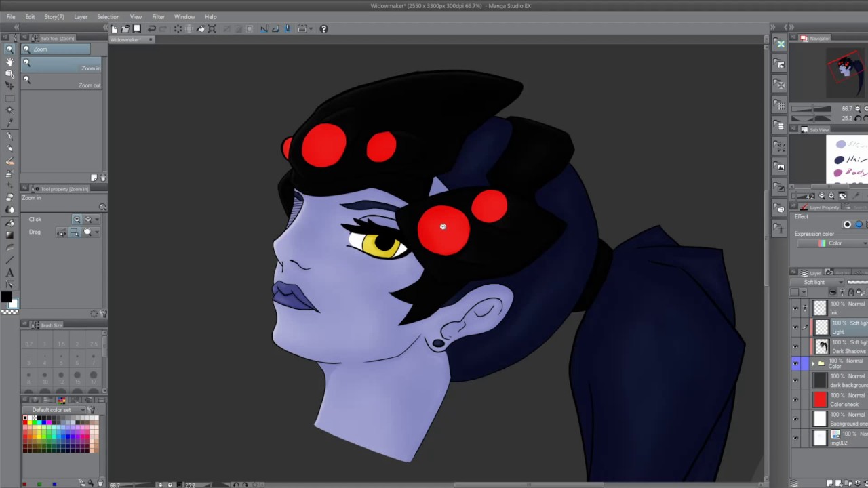Click the Help question mark icon
The image size is (868, 488).
[x=323, y=28]
